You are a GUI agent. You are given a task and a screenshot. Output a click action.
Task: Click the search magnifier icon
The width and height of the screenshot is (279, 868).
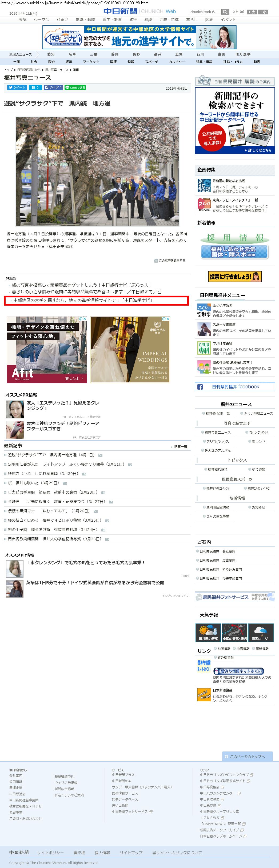[x=225, y=12]
